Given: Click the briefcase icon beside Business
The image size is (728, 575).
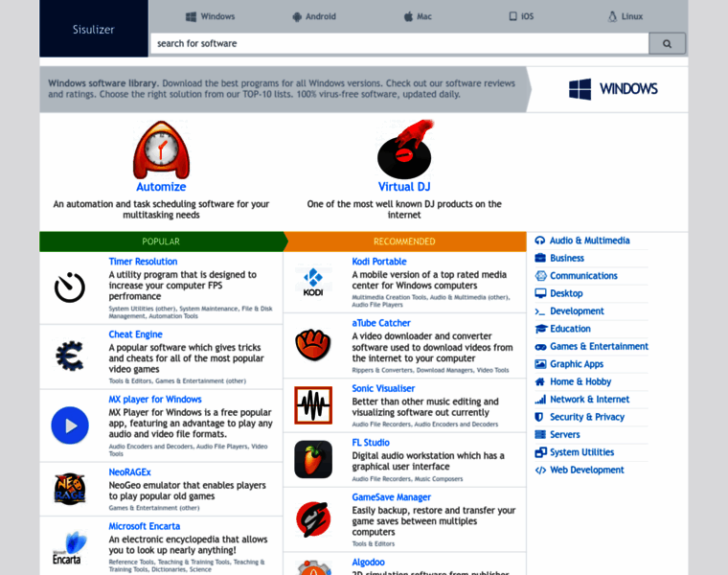Looking at the screenshot, I should [x=540, y=258].
